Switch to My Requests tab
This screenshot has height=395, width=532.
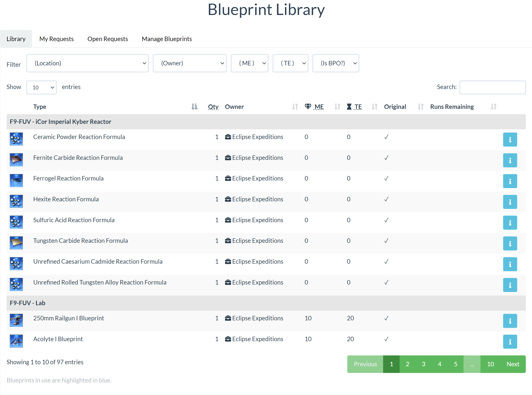(56, 39)
